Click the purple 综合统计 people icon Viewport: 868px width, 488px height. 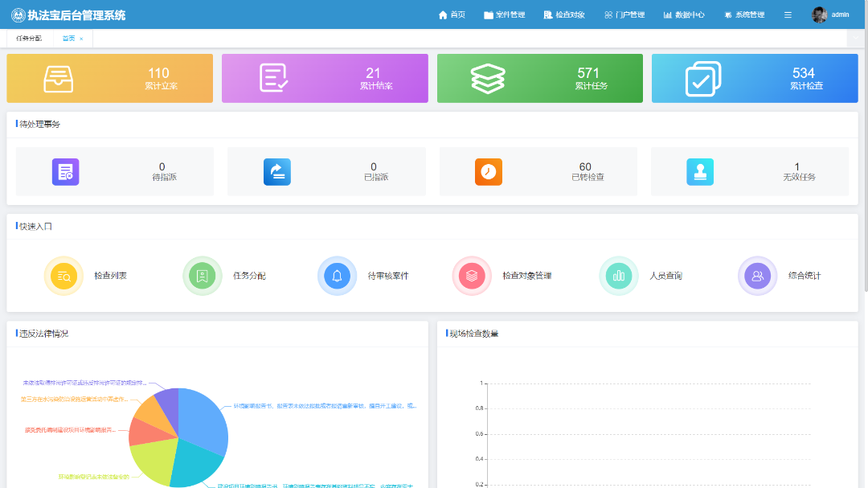pos(757,276)
